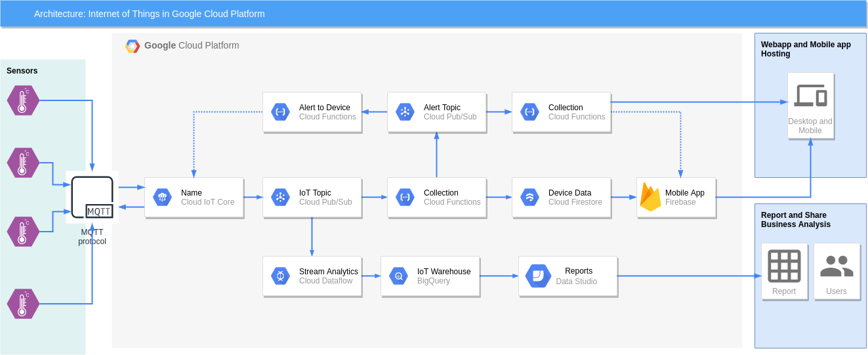868x355 pixels.
Task: Click the bottommost temperature sensor icon
Action: click(x=23, y=304)
